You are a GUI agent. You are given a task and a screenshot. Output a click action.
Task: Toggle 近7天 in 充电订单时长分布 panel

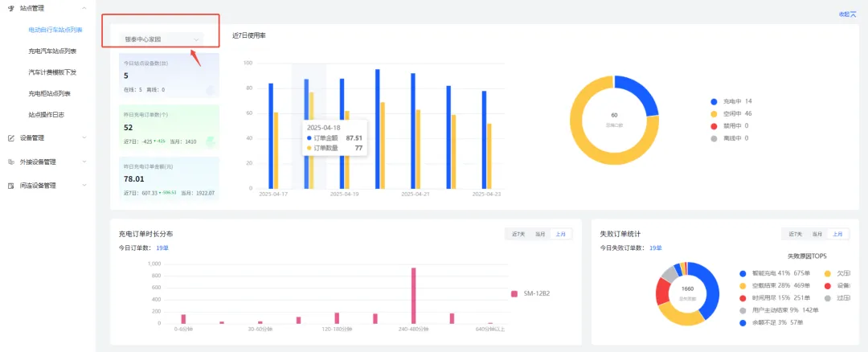click(518, 234)
